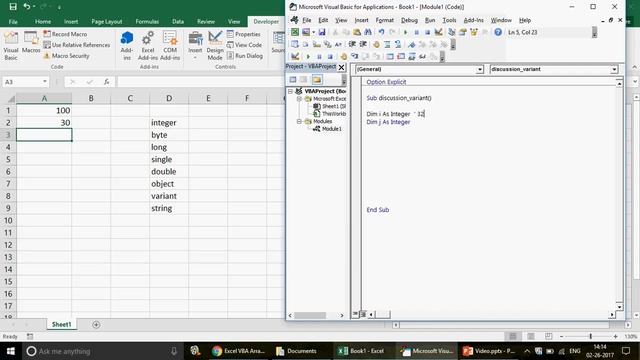This screenshot has width=640, height=360.
Task: Open Locals Window icon in Debug toolbar
Action: (x=390, y=56)
